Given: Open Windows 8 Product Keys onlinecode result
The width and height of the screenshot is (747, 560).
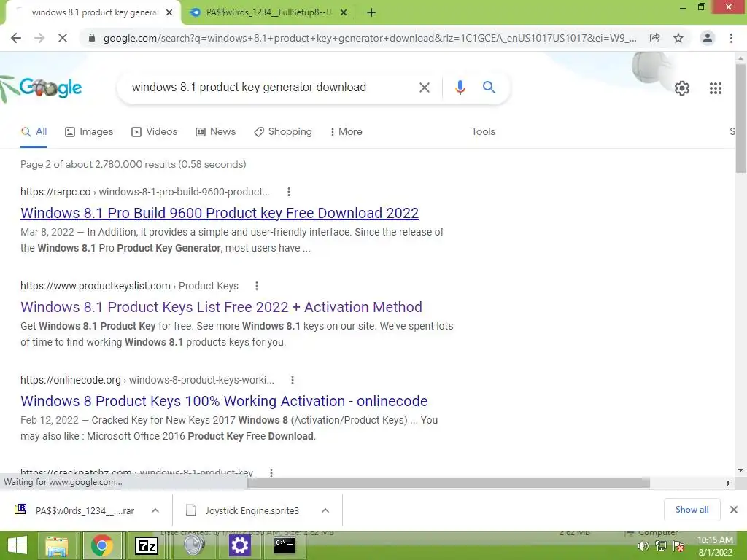Looking at the screenshot, I should (x=224, y=401).
